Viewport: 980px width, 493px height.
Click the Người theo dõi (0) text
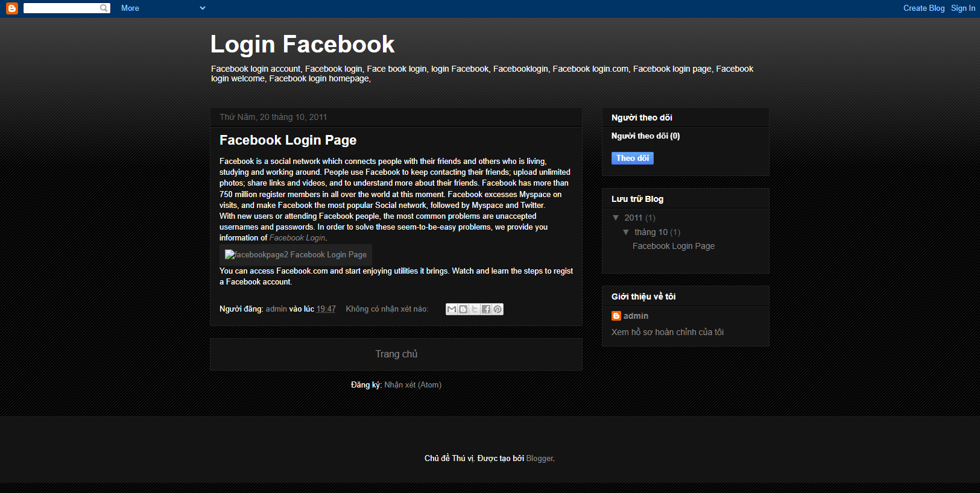point(645,136)
